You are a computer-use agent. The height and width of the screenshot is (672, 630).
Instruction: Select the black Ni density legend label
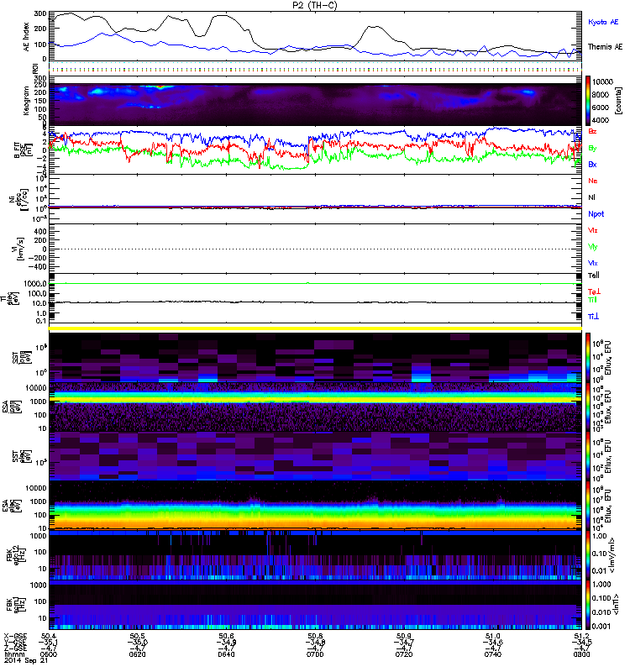click(592, 197)
